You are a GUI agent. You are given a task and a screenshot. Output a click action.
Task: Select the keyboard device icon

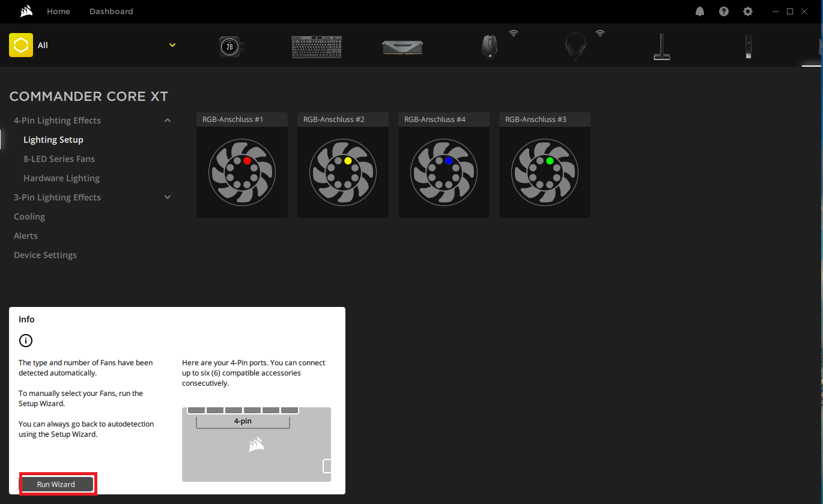[317, 47]
